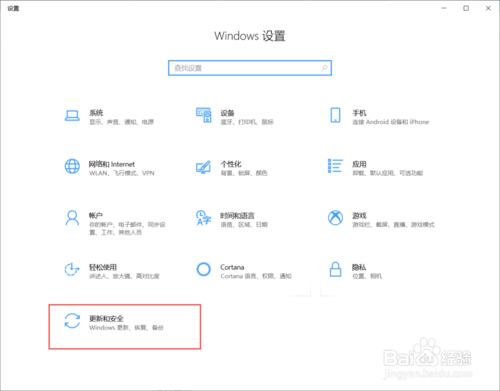The height and width of the screenshot is (391, 500).
Task: Open the Accounts (帐户) person icon
Action: click(x=72, y=218)
